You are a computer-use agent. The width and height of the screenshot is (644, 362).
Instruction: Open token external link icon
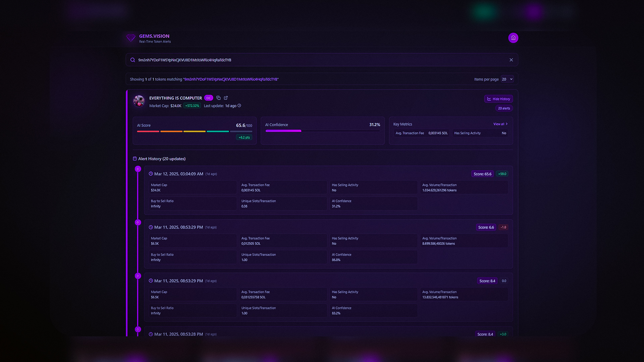point(226,98)
